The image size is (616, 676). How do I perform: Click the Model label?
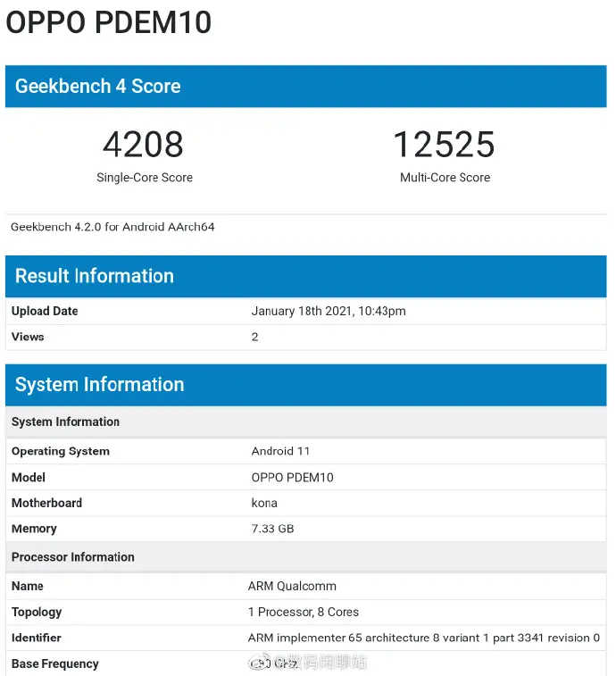29,477
